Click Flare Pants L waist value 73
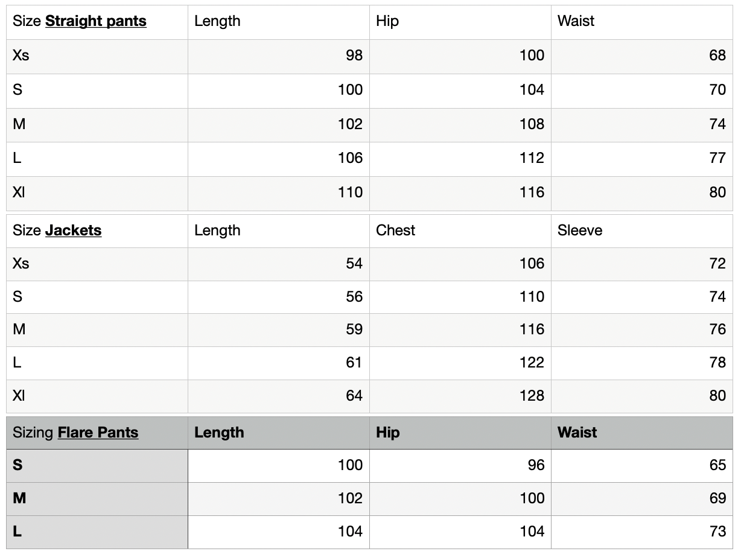 pos(717,532)
